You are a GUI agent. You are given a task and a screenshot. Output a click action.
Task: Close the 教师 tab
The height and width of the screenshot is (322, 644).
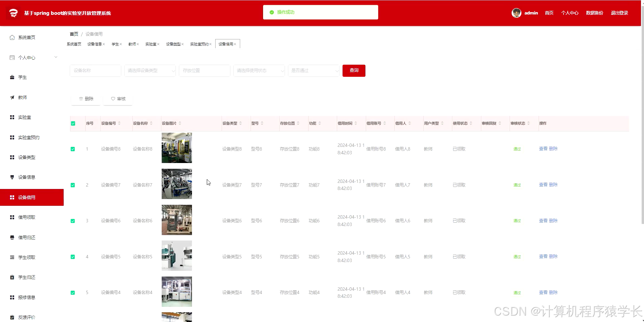138,44
